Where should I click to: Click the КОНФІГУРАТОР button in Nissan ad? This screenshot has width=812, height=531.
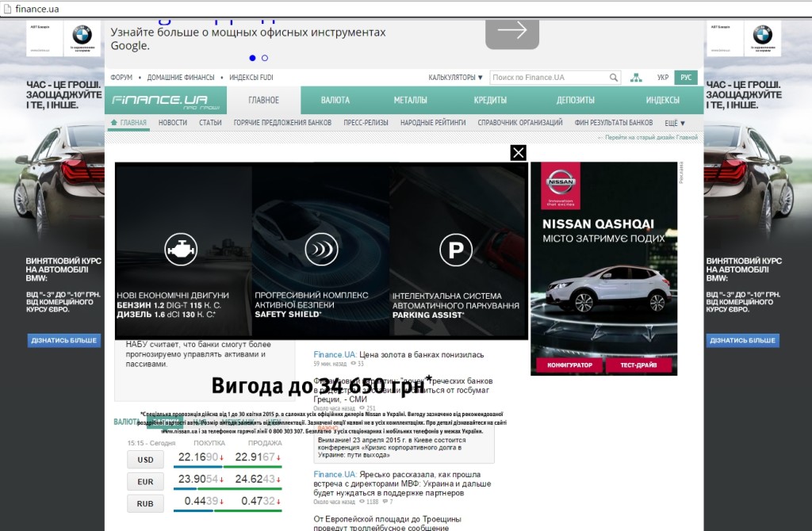[x=569, y=365]
